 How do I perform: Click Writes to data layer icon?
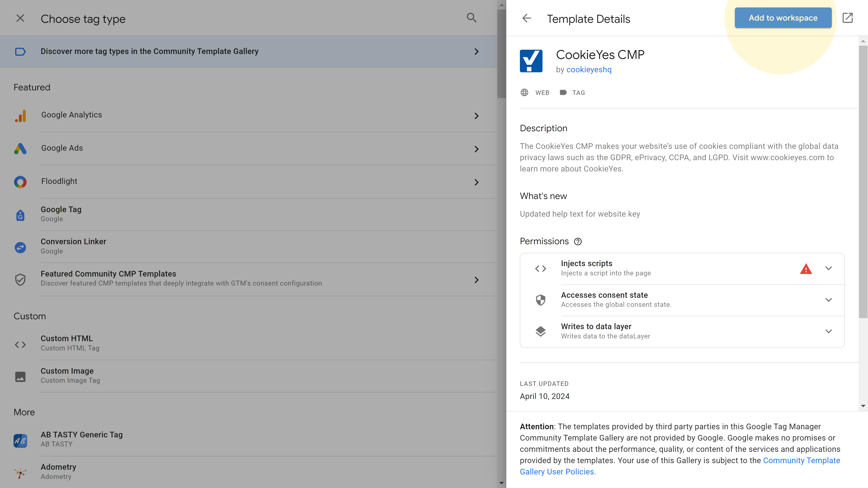540,331
